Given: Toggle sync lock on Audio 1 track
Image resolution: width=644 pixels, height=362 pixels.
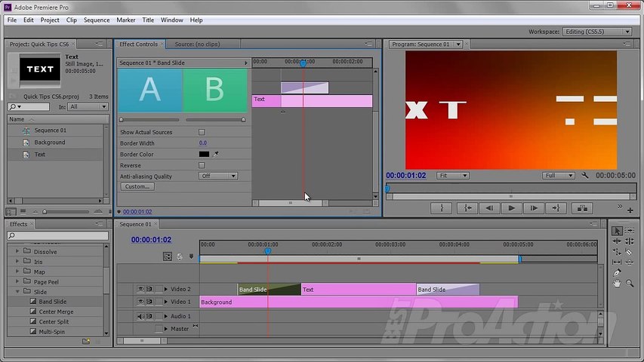Looking at the screenshot, I should point(149,316).
